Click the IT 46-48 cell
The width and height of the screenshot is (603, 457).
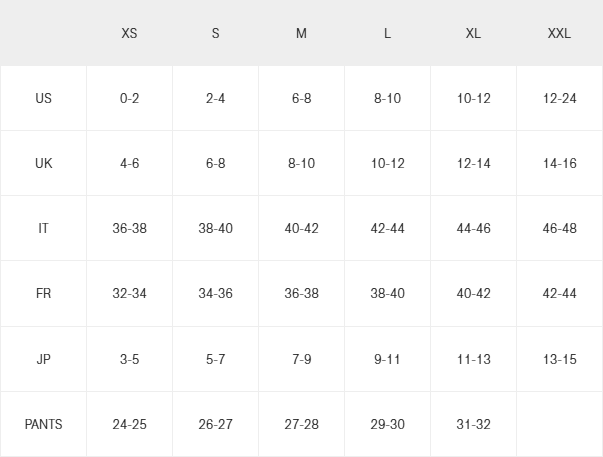coord(559,228)
